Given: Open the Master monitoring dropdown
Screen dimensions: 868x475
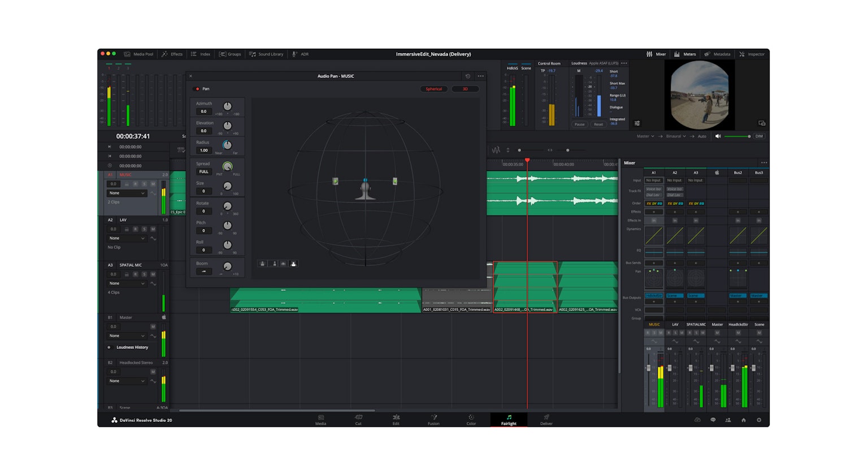Looking at the screenshot, I should tap(644, 136).
